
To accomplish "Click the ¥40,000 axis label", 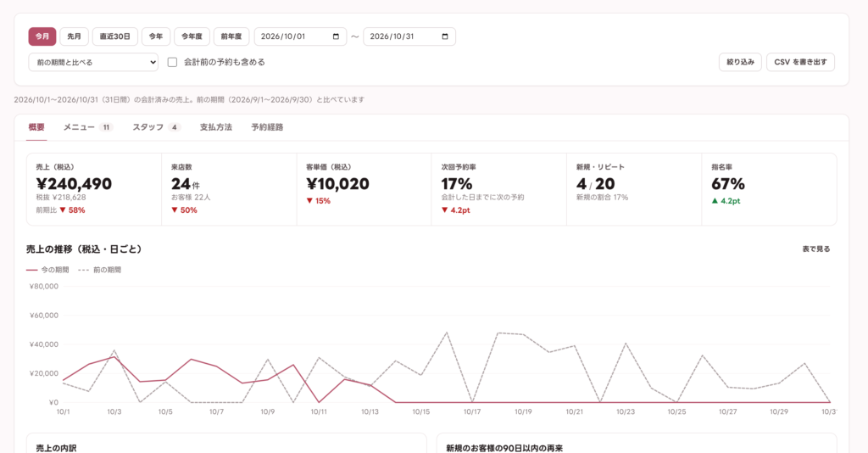I will click(44, 344).
